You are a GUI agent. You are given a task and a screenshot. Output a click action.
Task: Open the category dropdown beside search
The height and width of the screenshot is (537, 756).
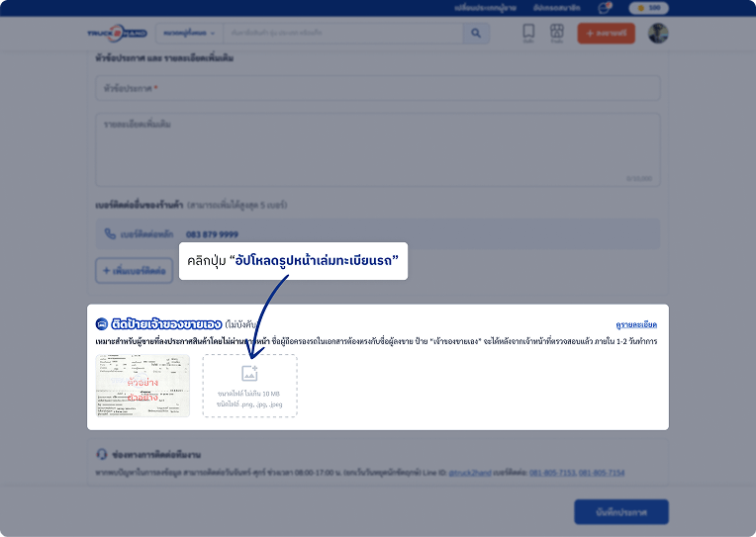(x=189, y=34)
